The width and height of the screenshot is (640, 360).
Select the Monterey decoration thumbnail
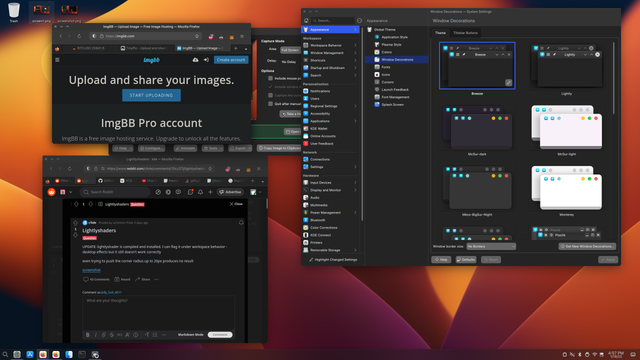click(567, 189)
